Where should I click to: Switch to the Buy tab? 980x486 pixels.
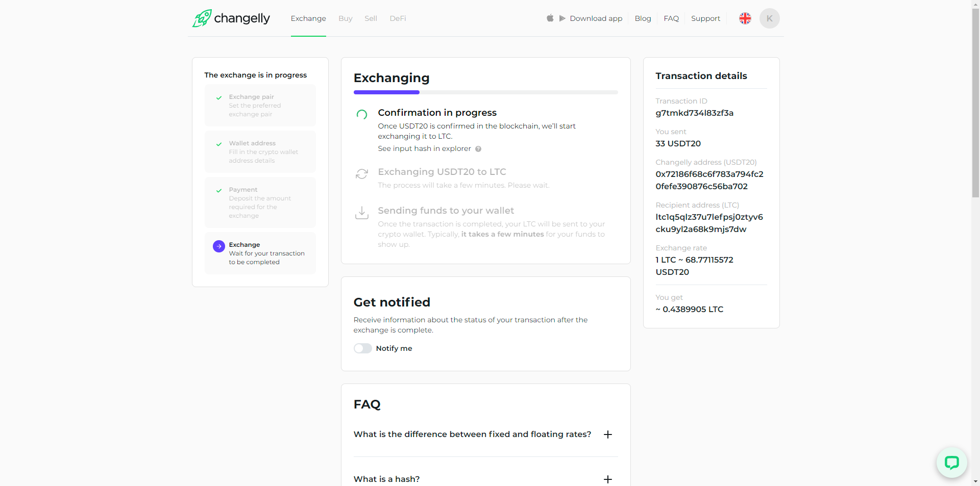coord(346,18)
